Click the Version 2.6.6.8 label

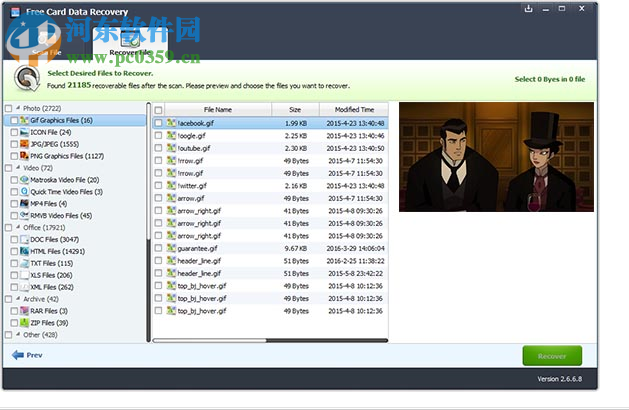coord(560,379)
